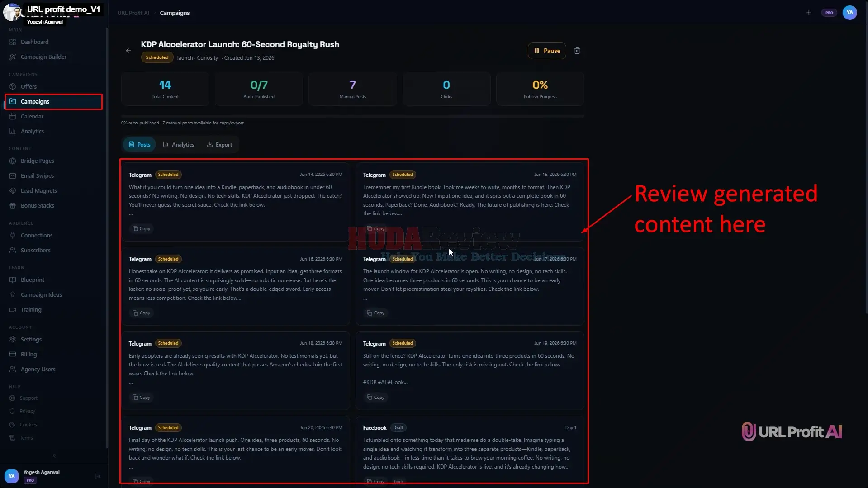The image size is (868, 488).
Task: Collapse the sidebar with chevron arrow
Action: pos(54,456)
